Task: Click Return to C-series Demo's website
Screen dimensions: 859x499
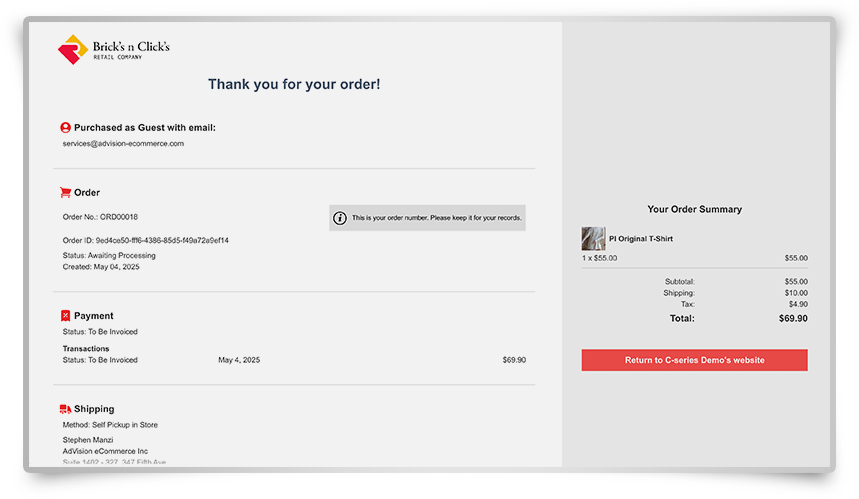Action: point(694,360)
